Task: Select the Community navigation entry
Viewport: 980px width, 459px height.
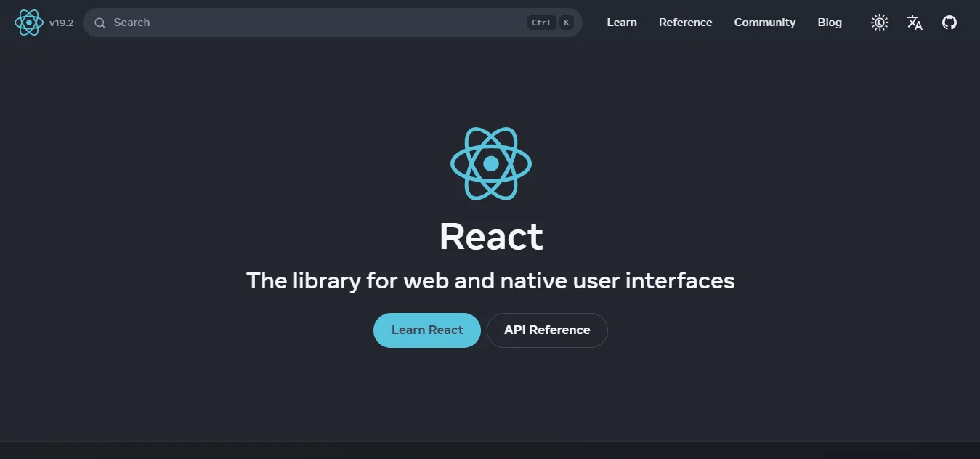Action: (764, 23)
